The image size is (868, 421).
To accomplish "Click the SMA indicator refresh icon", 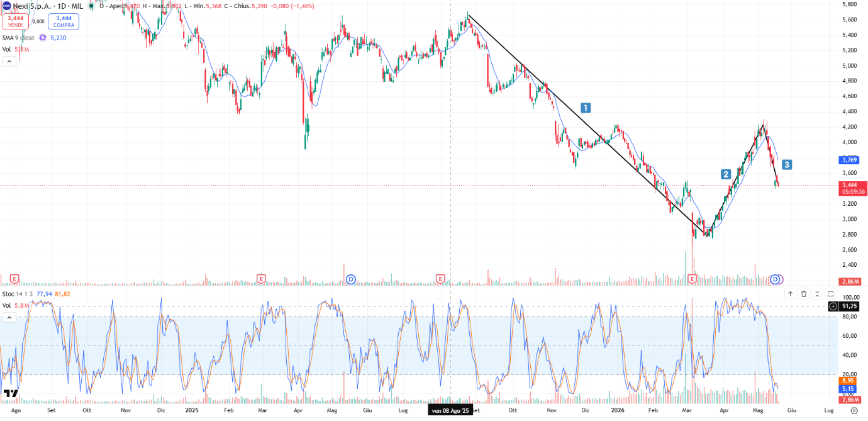I will click(43, 38).
